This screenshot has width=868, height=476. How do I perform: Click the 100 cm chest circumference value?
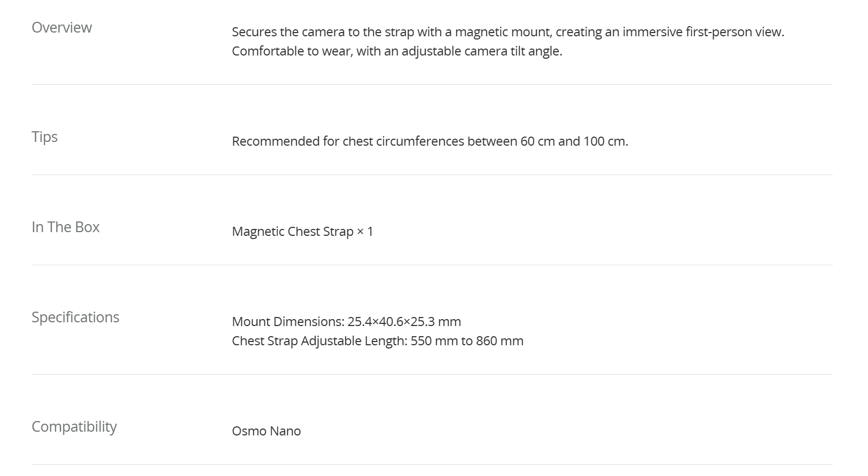pyautogui.click(x=606, y=141)
